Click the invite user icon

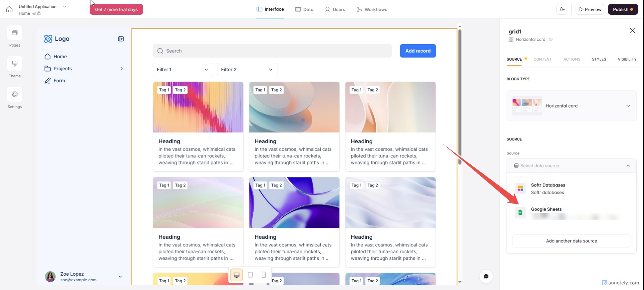point(562,9)
